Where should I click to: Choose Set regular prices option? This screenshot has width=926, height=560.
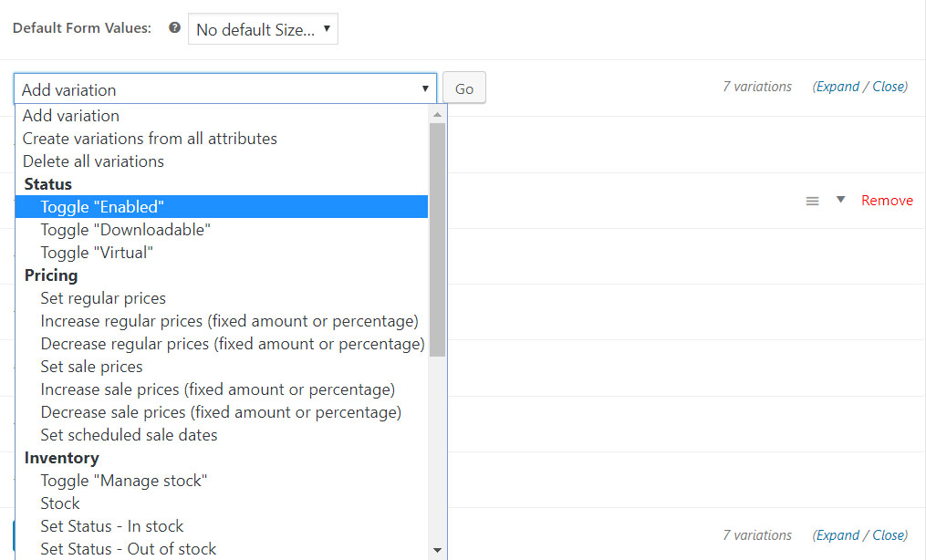[222, 298]
